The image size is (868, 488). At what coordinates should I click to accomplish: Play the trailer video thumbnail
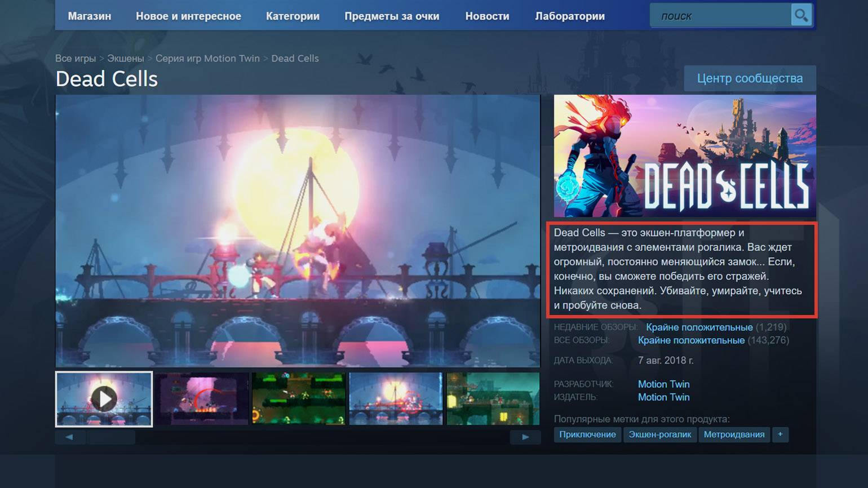pos(104,399)
